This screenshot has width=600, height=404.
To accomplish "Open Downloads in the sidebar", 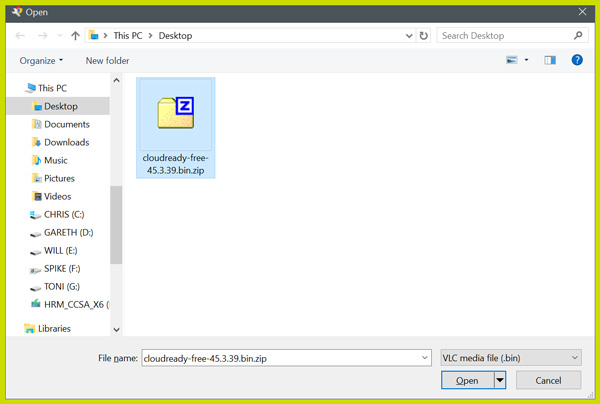I will 61,142.
